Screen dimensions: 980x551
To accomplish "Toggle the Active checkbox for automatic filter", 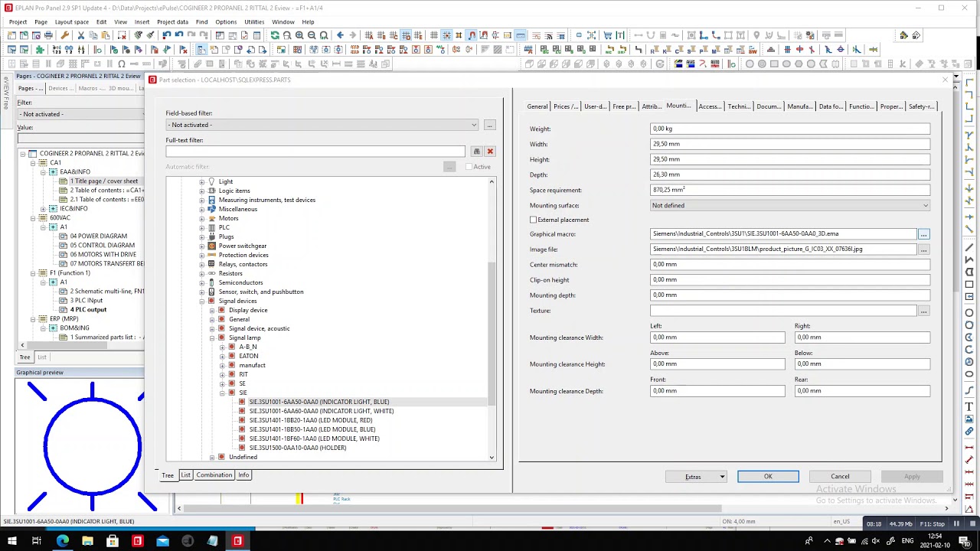I will (x=469, y=167).
